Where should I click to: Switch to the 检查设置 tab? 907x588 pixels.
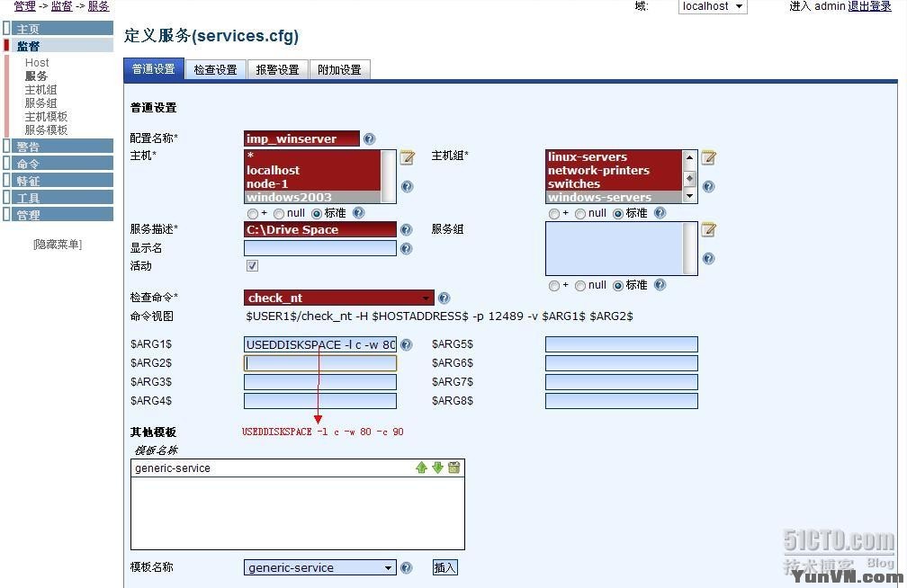coord(216,69)
